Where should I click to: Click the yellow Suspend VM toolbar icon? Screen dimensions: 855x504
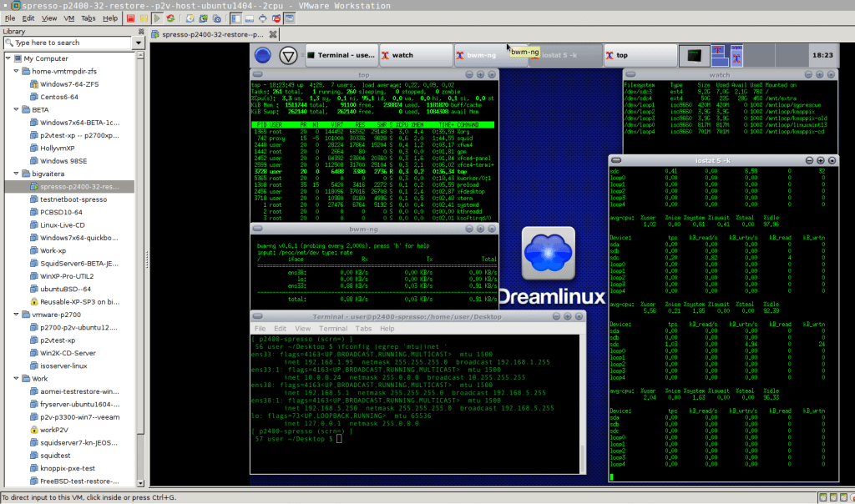pos(144,18)
